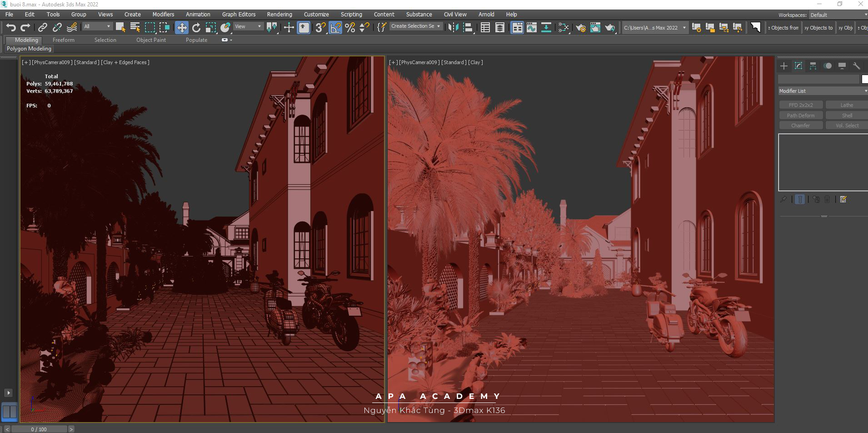Click the Undo arrow in main toolbar
The height and width of the screenshot is (433, 868).
pyautogui.click(x=11, y=28)
